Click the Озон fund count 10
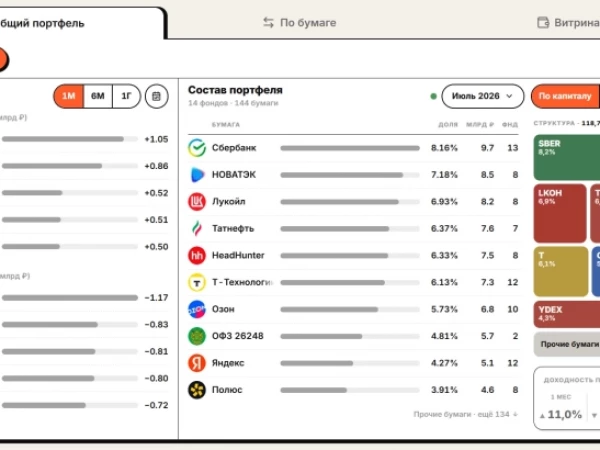Image resolution: width=600 pixels, height=450 pixels. pyautogui.click(x=513, y=309)
